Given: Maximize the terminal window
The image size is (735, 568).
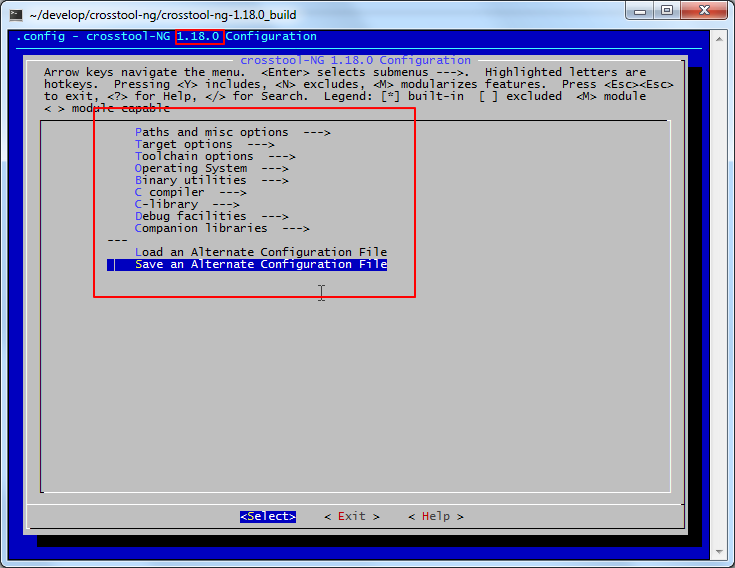Looking at the screenshot, I should (667, 11).
